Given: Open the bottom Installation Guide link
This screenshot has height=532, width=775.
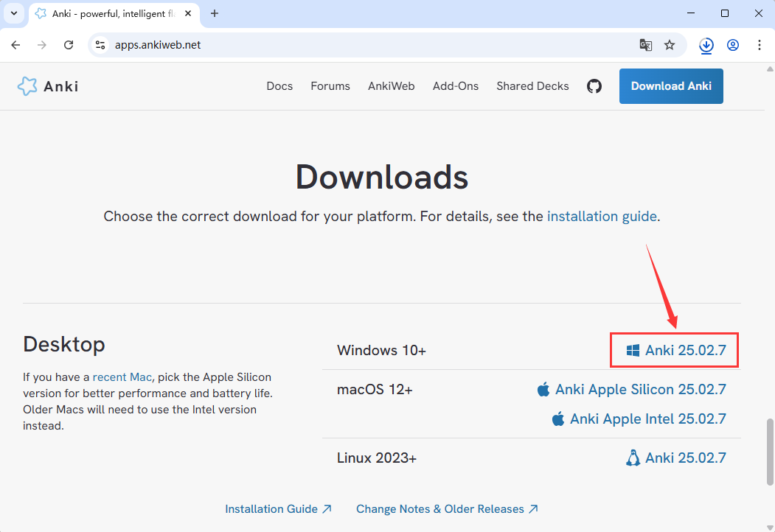Looking at the screenshot, I should [x=278, y=508].
